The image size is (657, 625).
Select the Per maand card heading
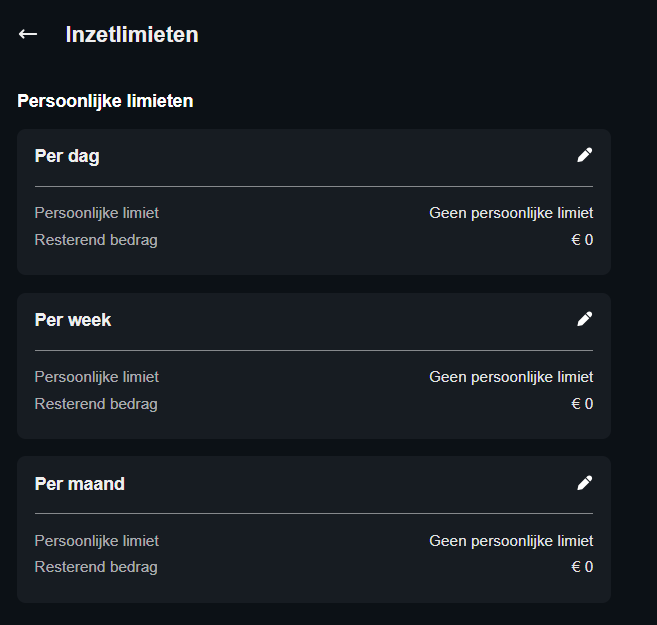coord(80,484)
